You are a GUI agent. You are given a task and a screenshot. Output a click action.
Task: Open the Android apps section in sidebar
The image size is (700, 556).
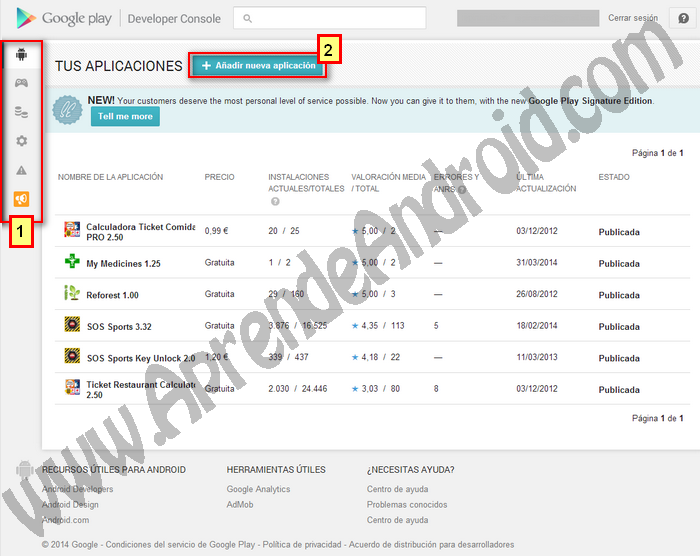21,54
